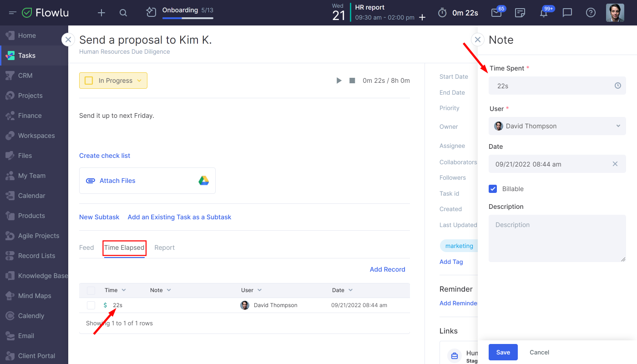Open Agile Projects in sidebar
Image resolution: width=637 pixels, height=364 pixels.
pos(34,236)
